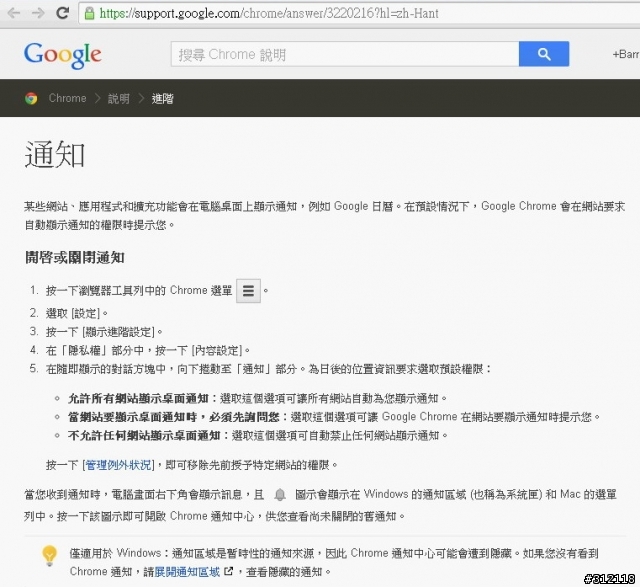Open the 展開通知區域 link
The image size is (640, 587).
(x=187, y=572)
